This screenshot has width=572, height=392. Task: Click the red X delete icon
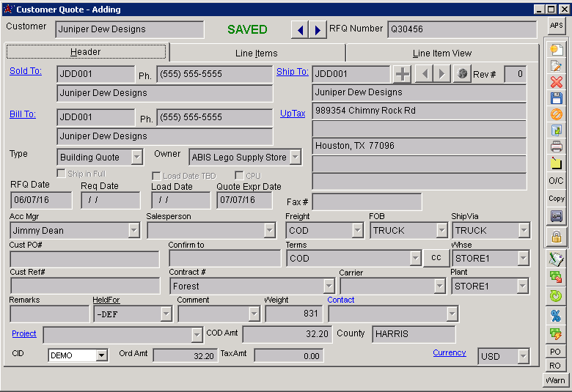[556, 82]
